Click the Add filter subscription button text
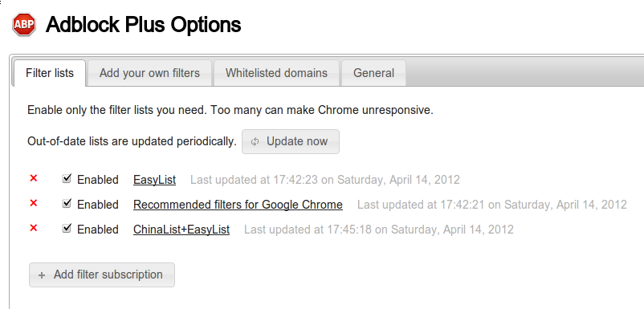 [108, 274]
